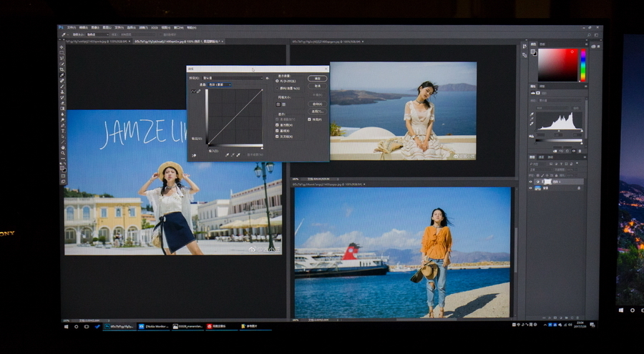Click the Photoshop taskbar button
Viewport: 644px width, 354px height.
[x=119, y=327]
